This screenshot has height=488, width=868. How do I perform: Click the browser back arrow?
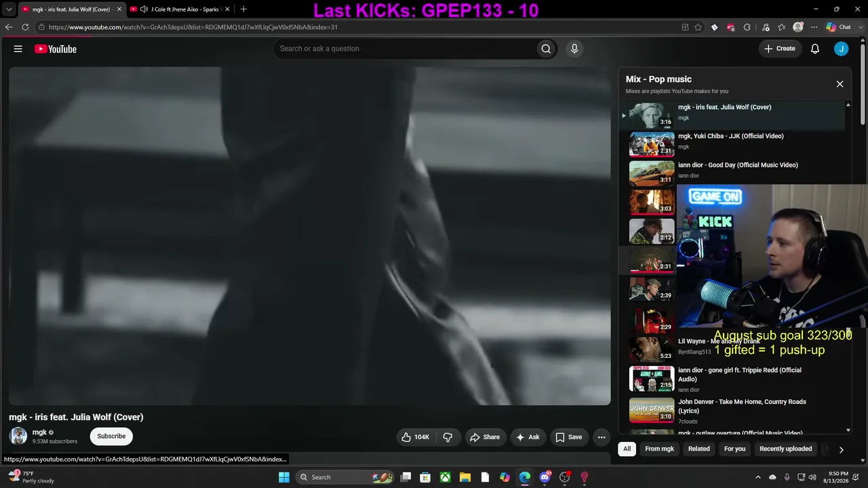tap(9, 27)
